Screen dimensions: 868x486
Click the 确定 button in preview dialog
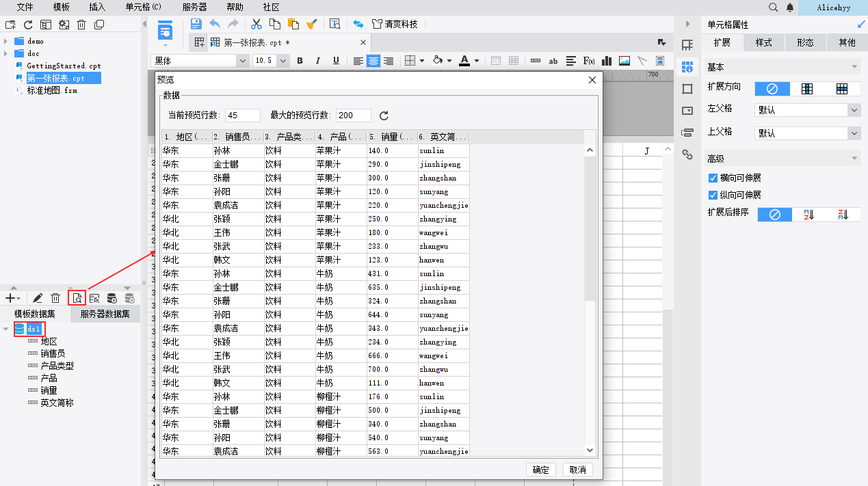pos(540,470)
